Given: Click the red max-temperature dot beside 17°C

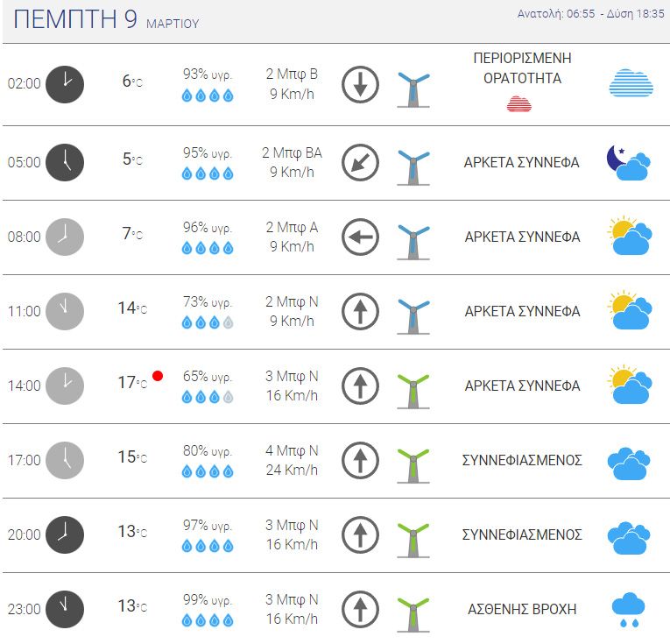Looking at the screenshot, I should [x=158, y=376].
